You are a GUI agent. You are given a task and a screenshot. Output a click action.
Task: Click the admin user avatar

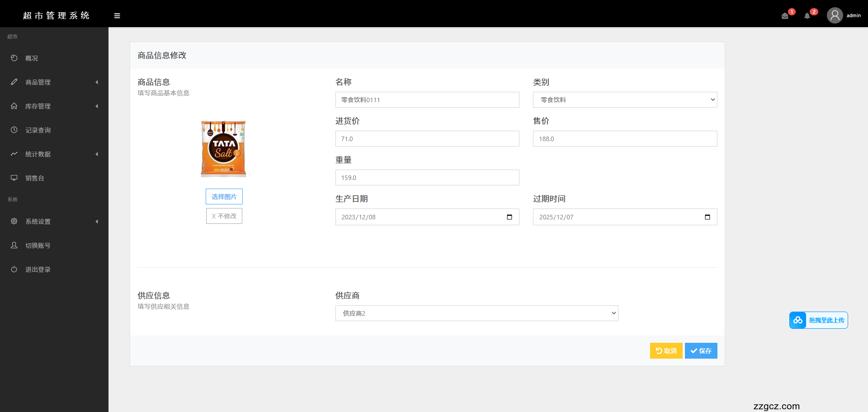[835, 15]
